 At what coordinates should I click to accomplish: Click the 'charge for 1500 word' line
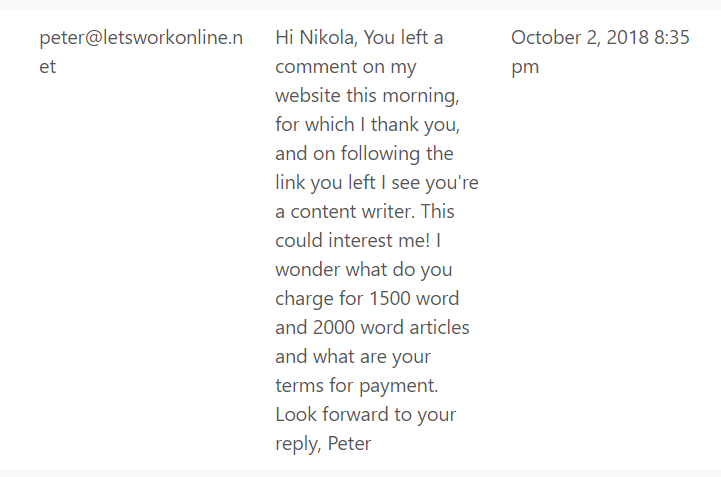coord(367,299)
